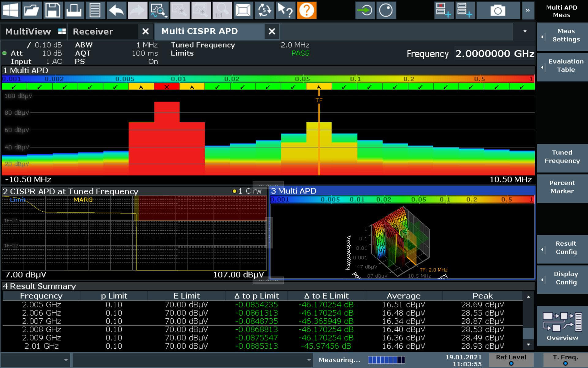Click the save diskette icon
This screenshot has height=368, width=588.
point(53,10)
